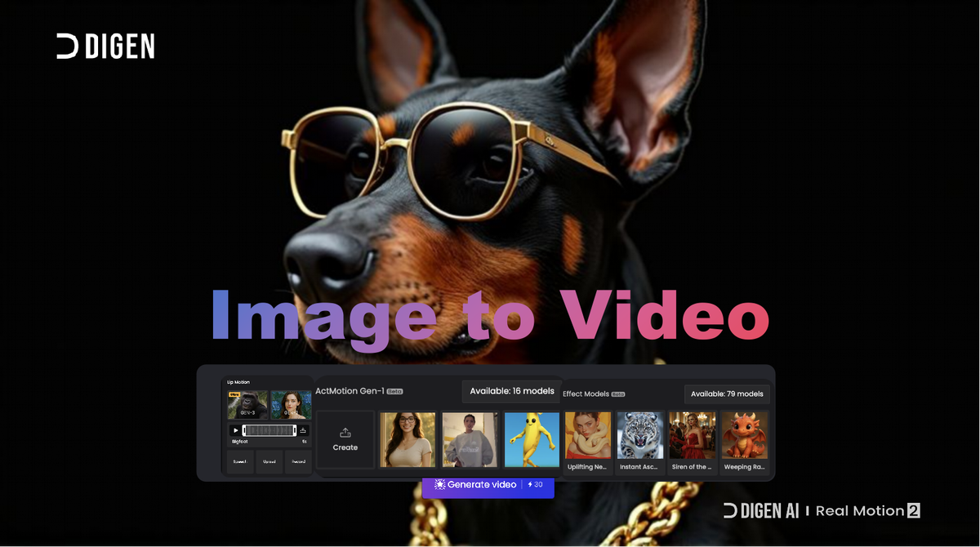Choose the dancing banana ActMotion model
The image size is (980, 547).
532,439
